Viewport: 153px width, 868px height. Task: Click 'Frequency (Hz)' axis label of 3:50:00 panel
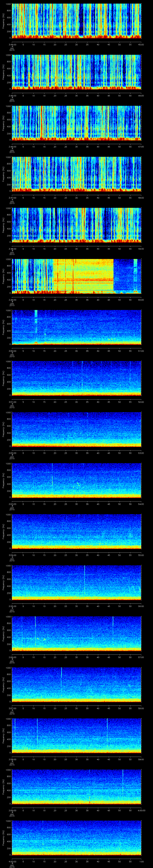pyautogui.click(x=4, y=327)
